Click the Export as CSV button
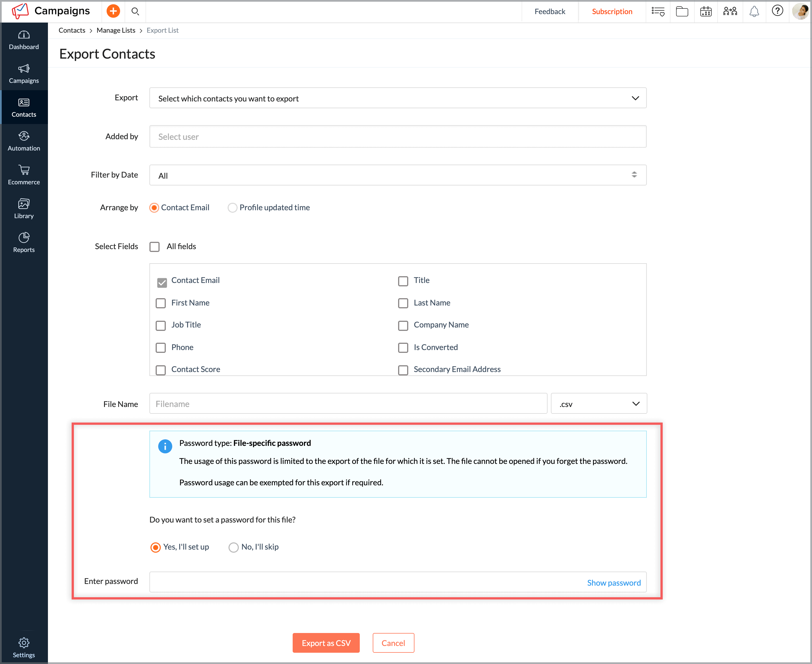 326,643
